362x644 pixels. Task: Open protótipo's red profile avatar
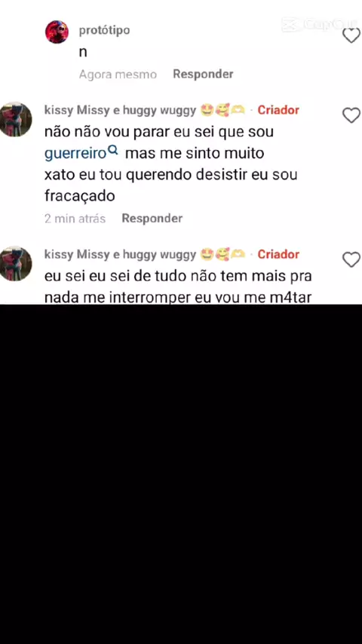tap(57, 32)
